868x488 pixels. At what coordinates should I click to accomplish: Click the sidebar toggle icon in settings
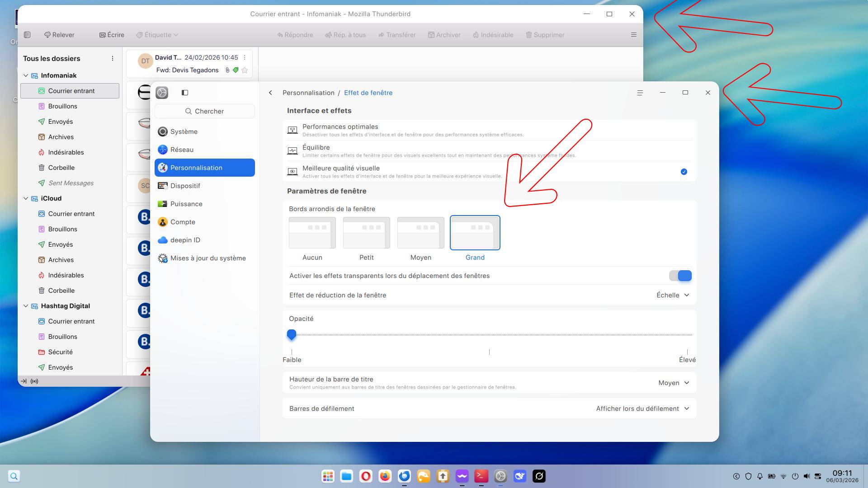185,93
